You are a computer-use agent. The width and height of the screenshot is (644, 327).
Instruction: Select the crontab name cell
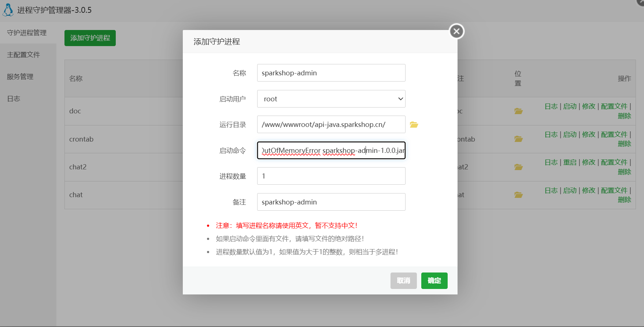click(x=81, y=139)
